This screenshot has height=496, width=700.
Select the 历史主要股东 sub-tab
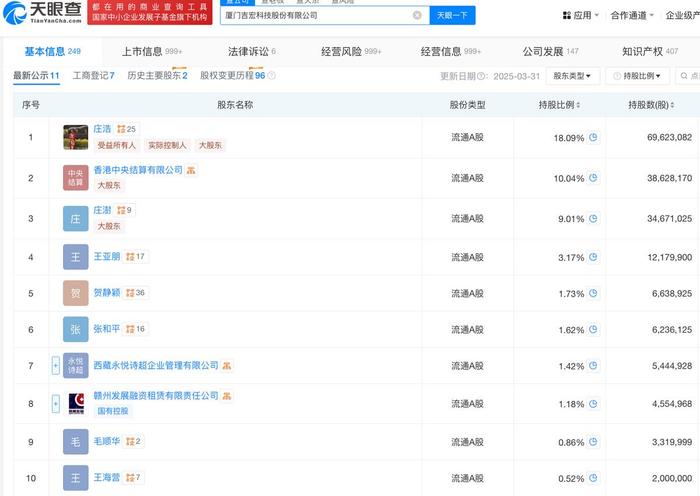(157, 75)
